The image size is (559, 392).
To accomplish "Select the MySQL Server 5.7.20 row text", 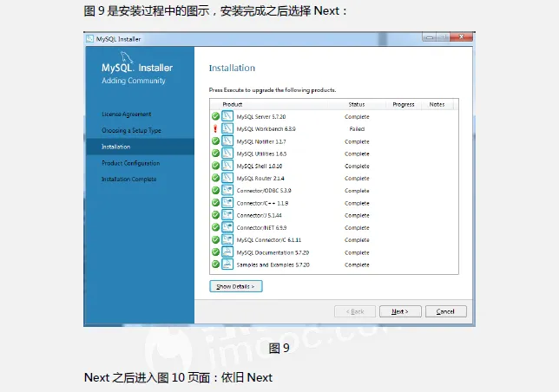I will 261,117.
